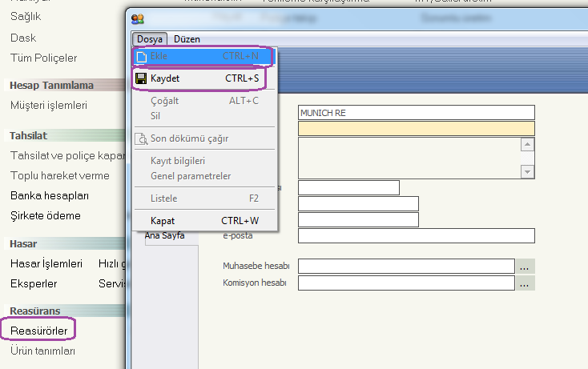Browse for Muhasebe hesabı with ellipsis button
Viewport: 588px width, 369px height.
(525, 266)
